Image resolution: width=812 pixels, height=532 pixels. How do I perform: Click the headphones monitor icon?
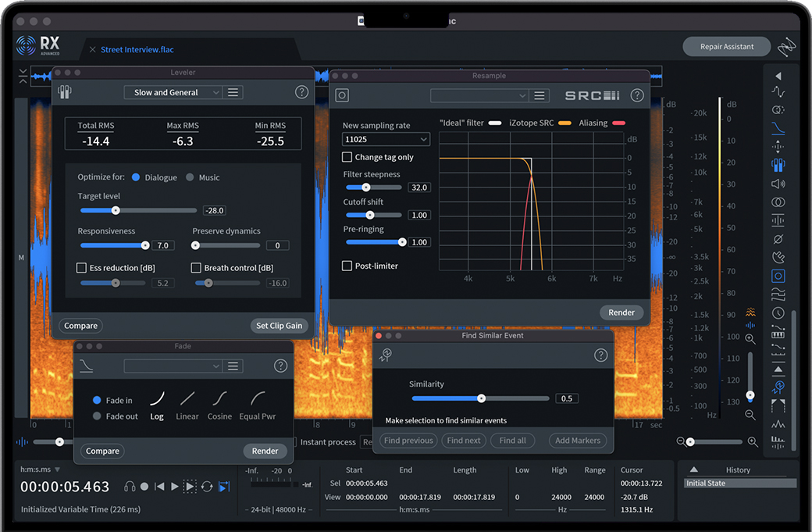tap(130, 487)
